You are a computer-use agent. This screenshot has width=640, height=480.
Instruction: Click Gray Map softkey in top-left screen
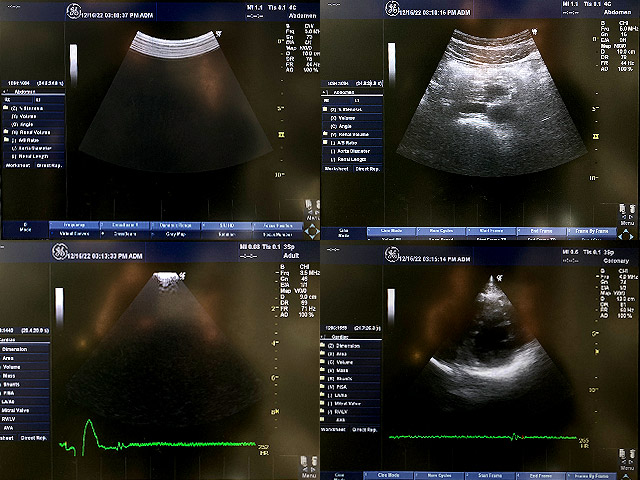point(176,234)
